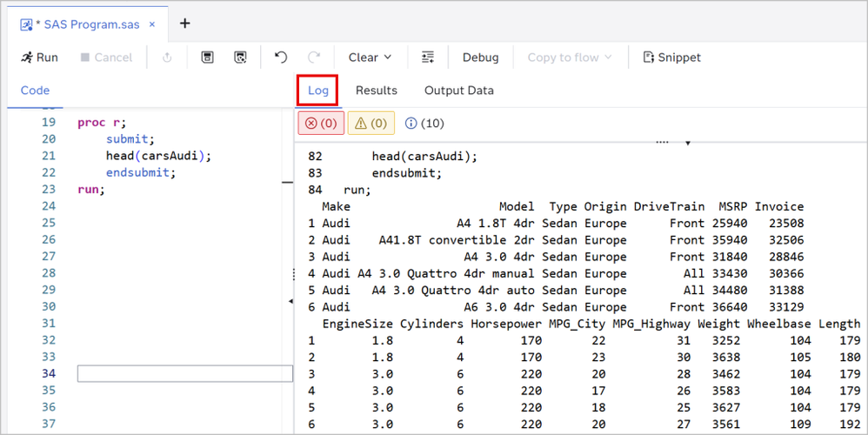Click the vertical splitter dots between panes
Viewport: 868px width, 435px height.
pos(293,273)
